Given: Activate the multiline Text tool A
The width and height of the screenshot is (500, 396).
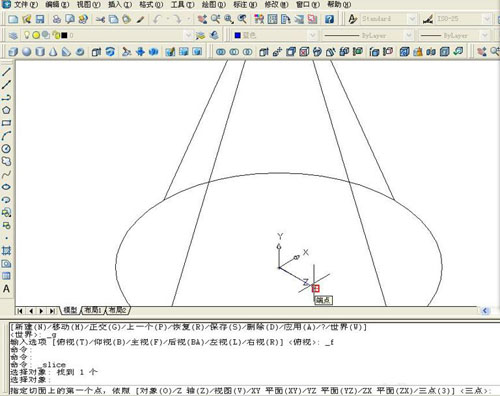Looking at the screenshot, I should pyautogui.click(x=6, y=289).
